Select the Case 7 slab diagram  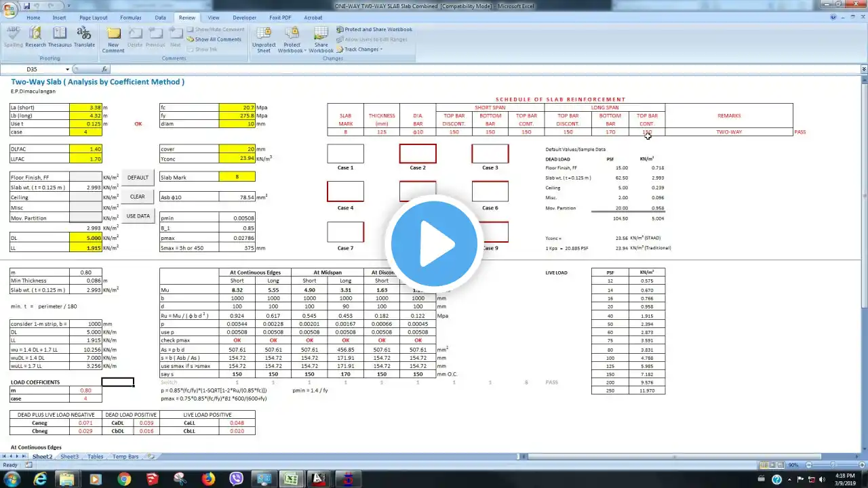[345, 232]
